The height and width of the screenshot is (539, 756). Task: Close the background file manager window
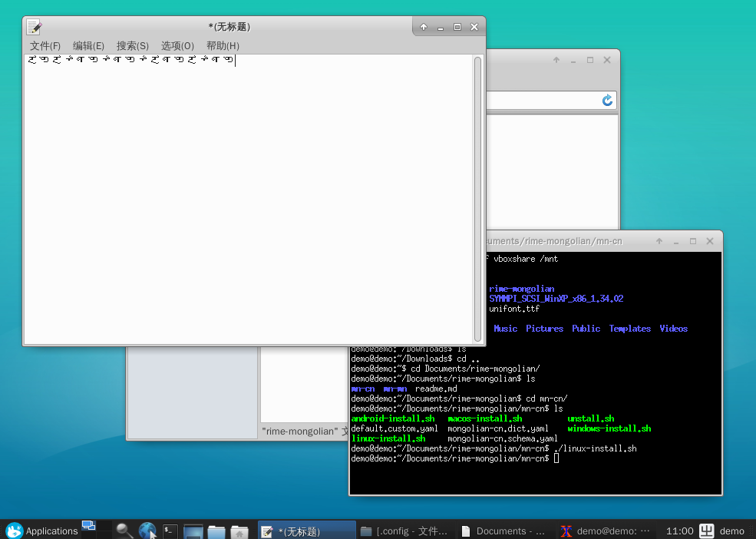(607, 60)
